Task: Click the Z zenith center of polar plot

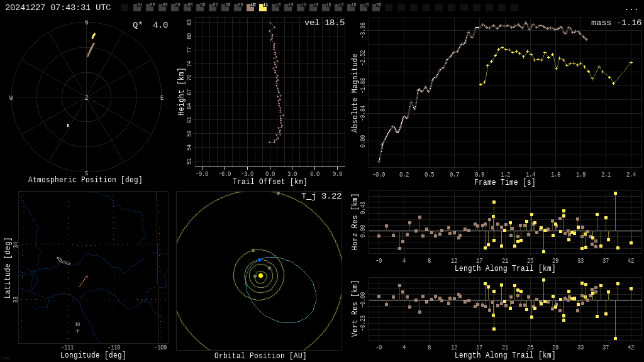Action: tap(87, 98)
